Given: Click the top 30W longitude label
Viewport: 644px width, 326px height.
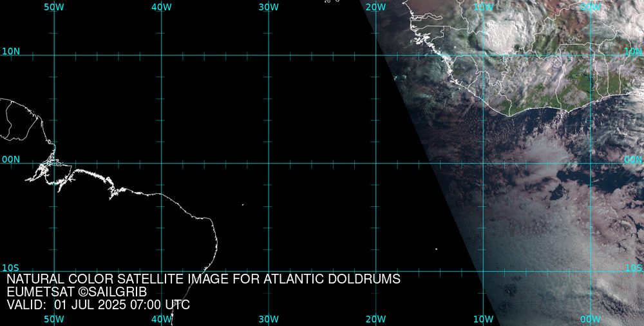Looking at the screenshot, I should click(x=269, y=7).
